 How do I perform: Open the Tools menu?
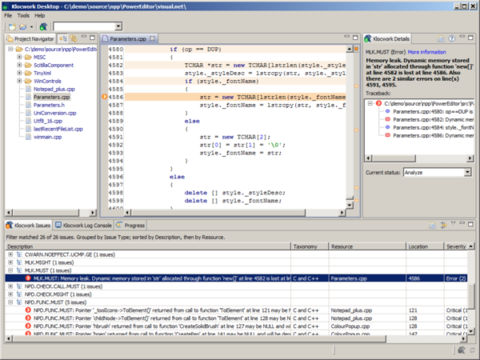pos(23,15)
